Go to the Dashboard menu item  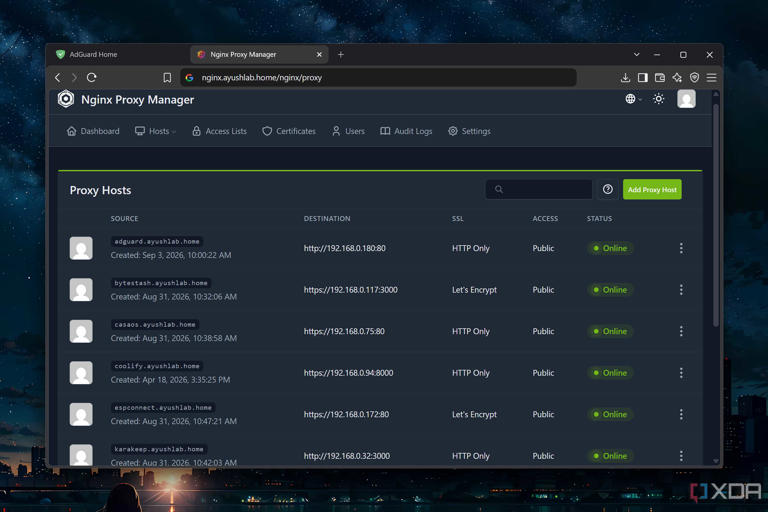pyautogui.click(x=93, y=131)
